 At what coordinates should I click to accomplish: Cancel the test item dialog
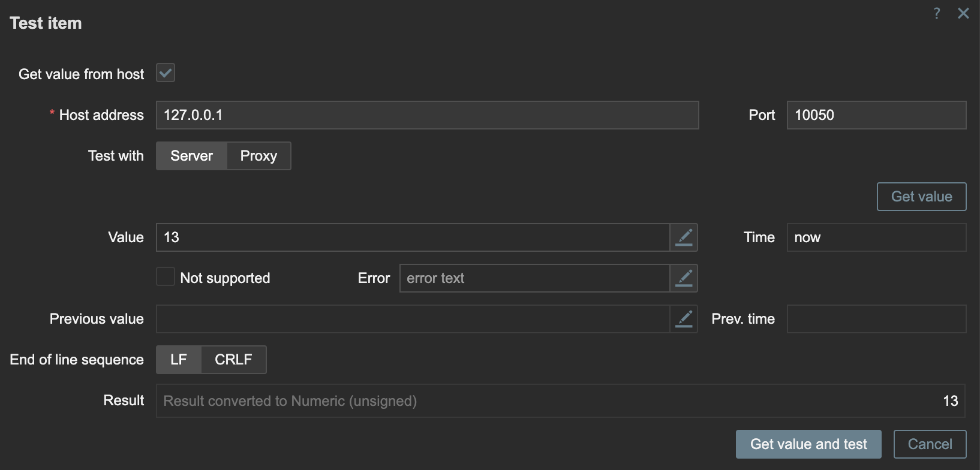point(930,444)
